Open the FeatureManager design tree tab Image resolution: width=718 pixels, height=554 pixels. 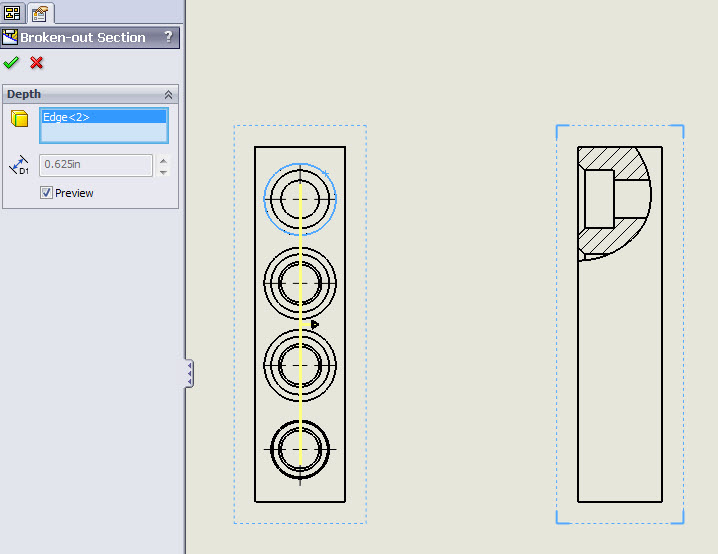tap(12, 13)
